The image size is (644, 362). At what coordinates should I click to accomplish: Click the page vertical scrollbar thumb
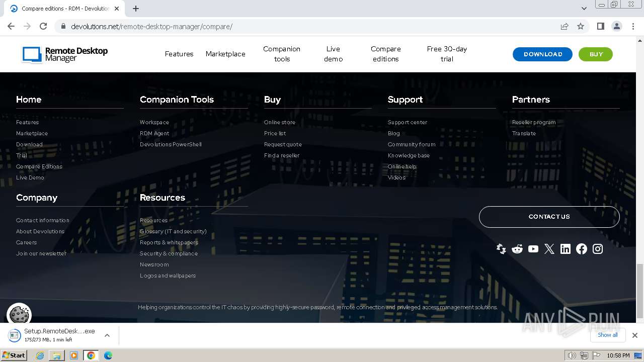(640, 291)
